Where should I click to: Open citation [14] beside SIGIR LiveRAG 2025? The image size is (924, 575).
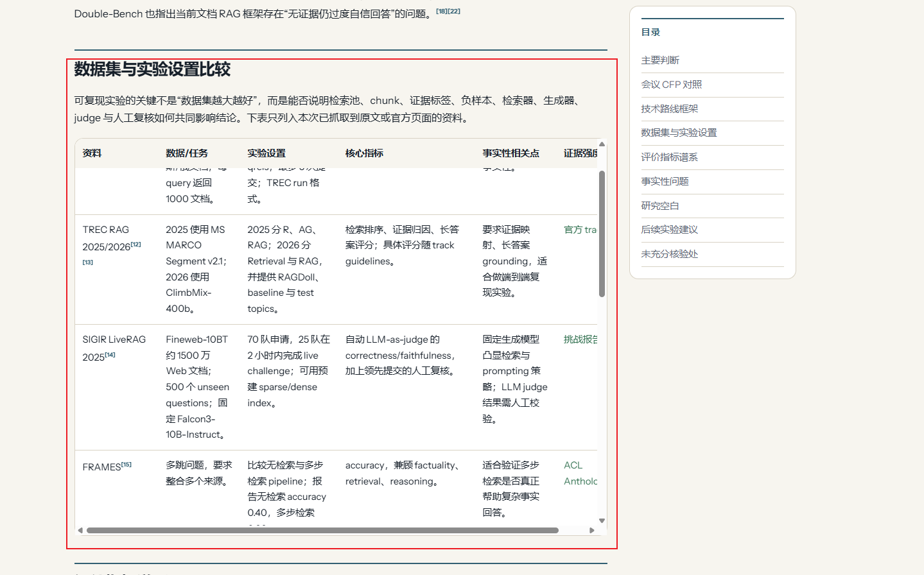110,354
